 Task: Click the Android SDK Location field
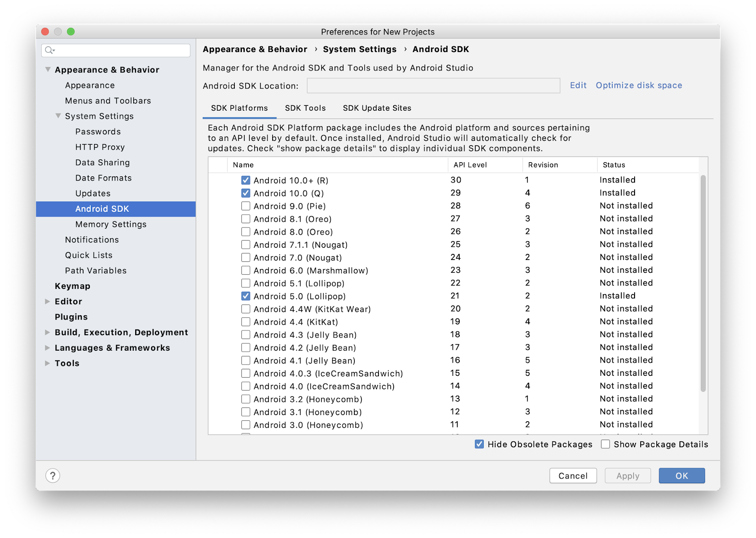[433, 86]
